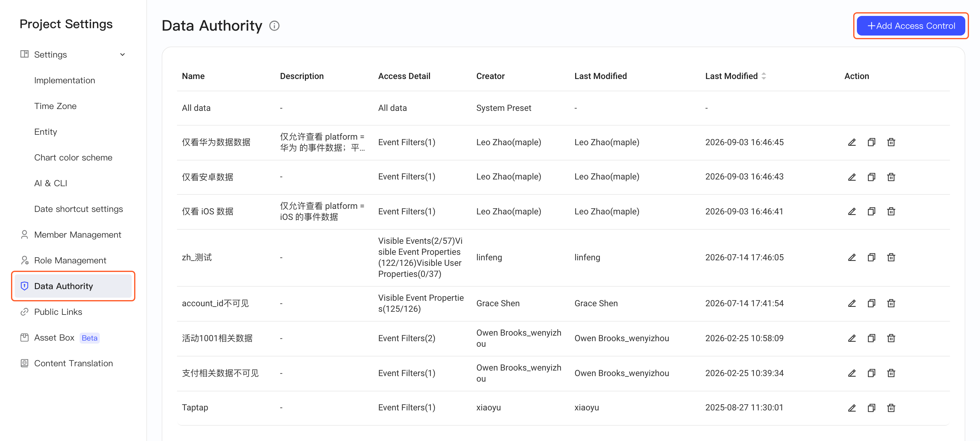Copy the 仅看安卓数据 access control
Screen dimensions: 980x441
[871, 177]
